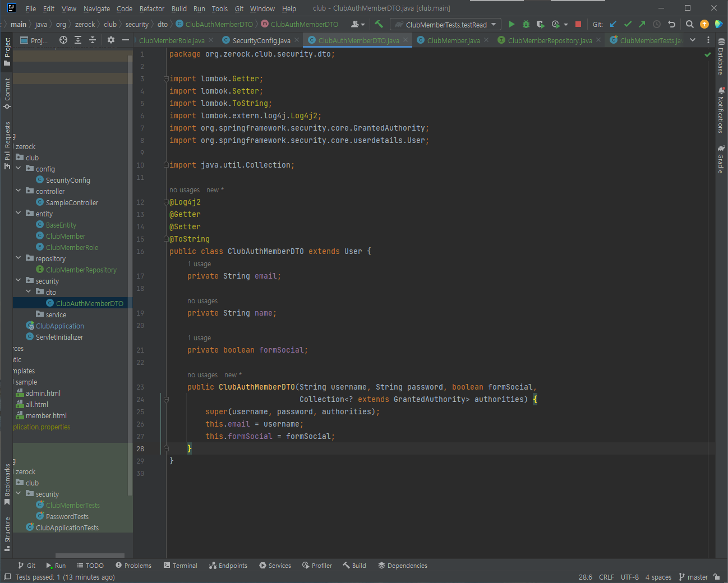Open the Profiler tool window

[317, 566]
